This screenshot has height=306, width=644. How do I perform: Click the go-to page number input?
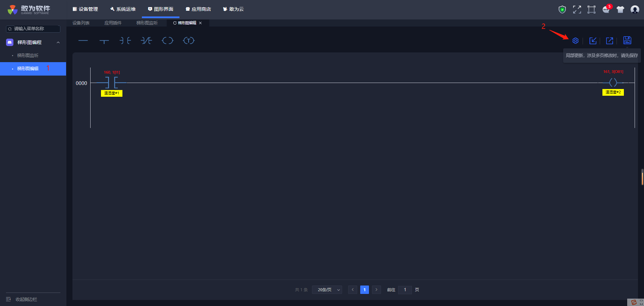click(x=405, y=290)
